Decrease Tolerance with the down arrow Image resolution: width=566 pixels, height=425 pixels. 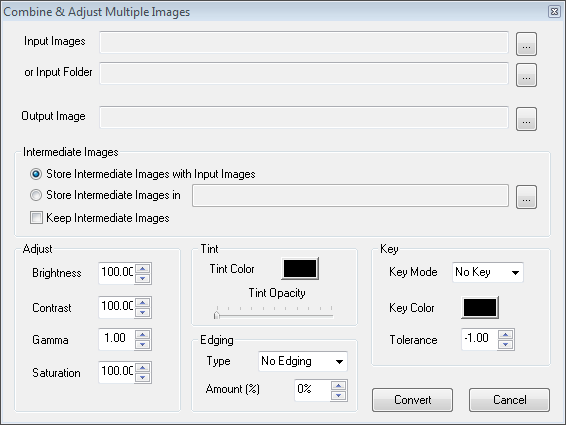pyautogui.click(x=506, y=344)
